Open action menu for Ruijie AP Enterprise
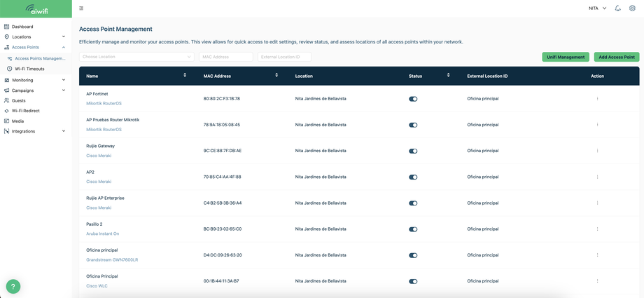The image size is (644, 298). click(x=597, y=203)
